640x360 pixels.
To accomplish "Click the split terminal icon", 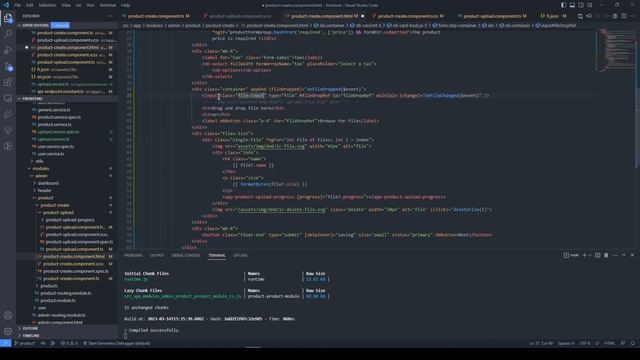I will click(598, 255).
